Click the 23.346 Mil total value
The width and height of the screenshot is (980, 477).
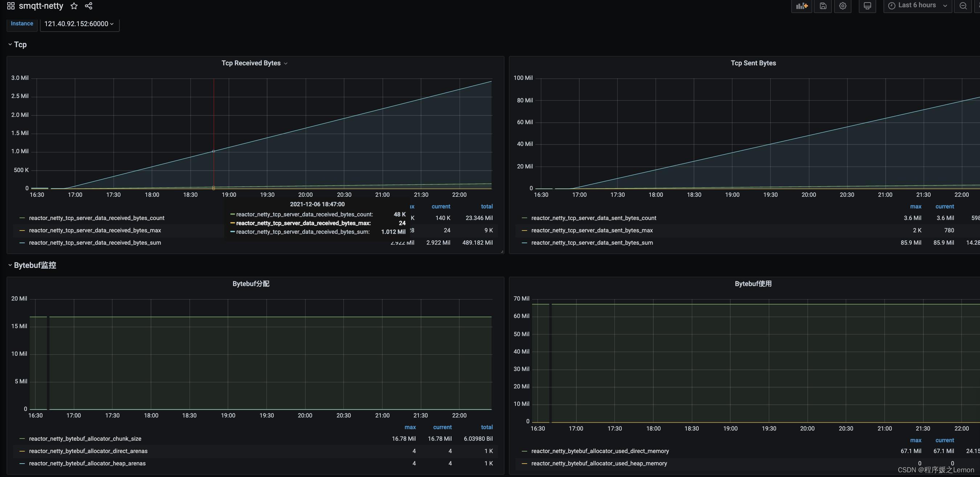point(479,218)
